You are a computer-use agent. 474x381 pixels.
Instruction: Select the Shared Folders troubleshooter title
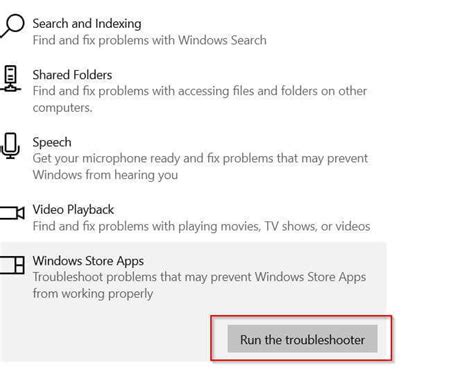[72, 75]
